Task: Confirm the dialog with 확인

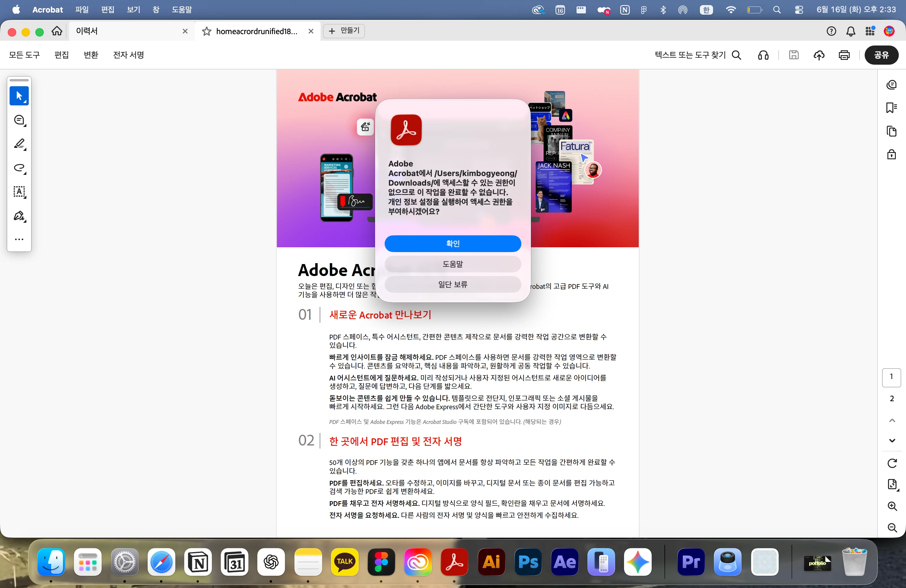Action: [453, 243]
